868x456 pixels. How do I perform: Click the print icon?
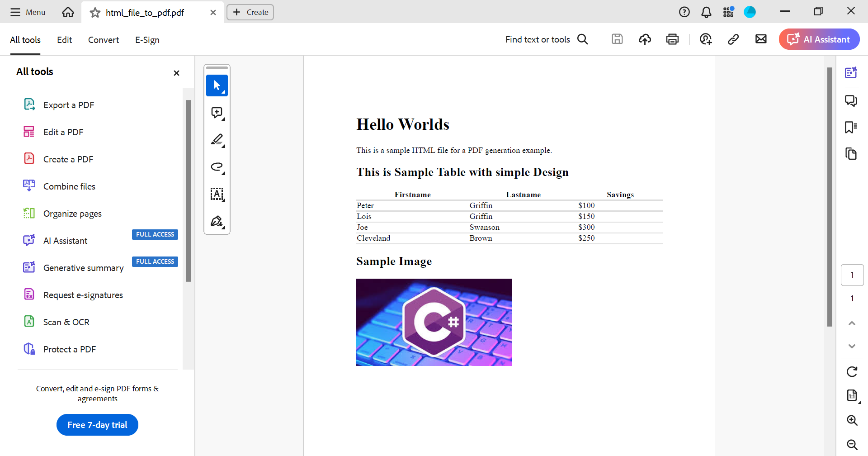(672, 39)
